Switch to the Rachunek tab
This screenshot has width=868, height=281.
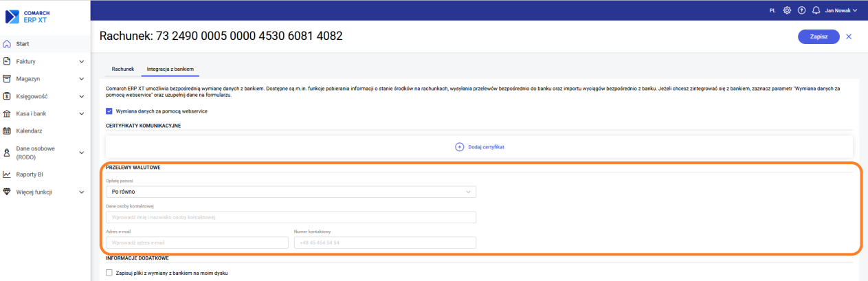point(122,69)
